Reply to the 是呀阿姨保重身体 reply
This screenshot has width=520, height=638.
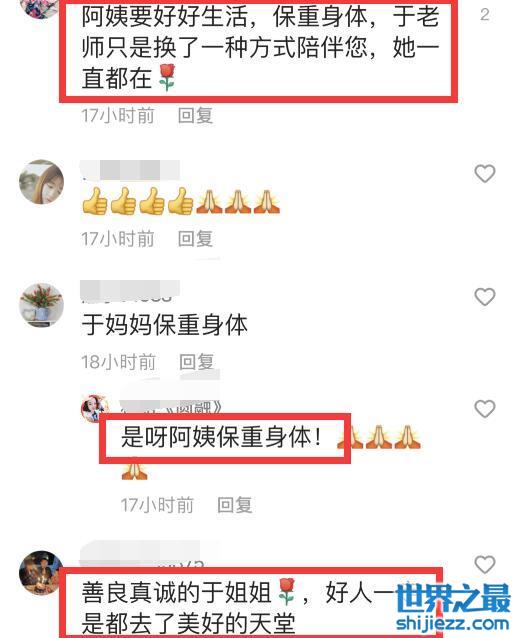[235, 505]
